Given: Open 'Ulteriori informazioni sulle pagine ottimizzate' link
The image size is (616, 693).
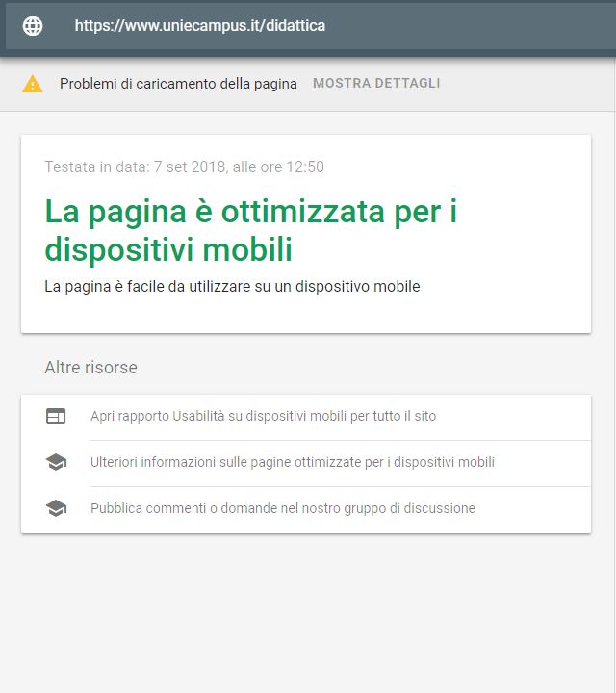Looking at the screenshot, I should click(293, 462).
